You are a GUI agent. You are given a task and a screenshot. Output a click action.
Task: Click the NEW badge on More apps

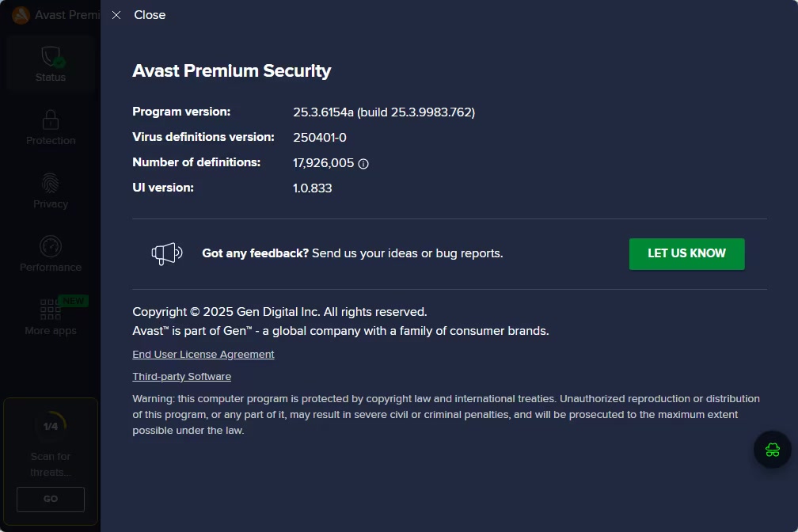click(74, 301)
